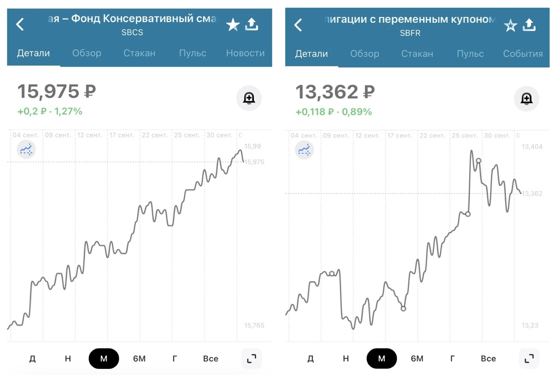
Task: Set a notification bell for SBFR
Action: click(x=527, y=99)
